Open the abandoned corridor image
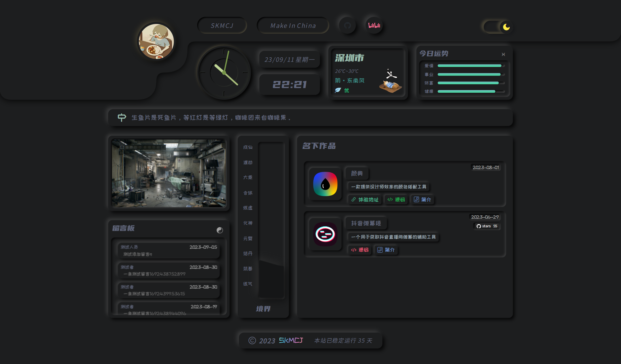This screenshot has width=621, height=364. (169, 173)
